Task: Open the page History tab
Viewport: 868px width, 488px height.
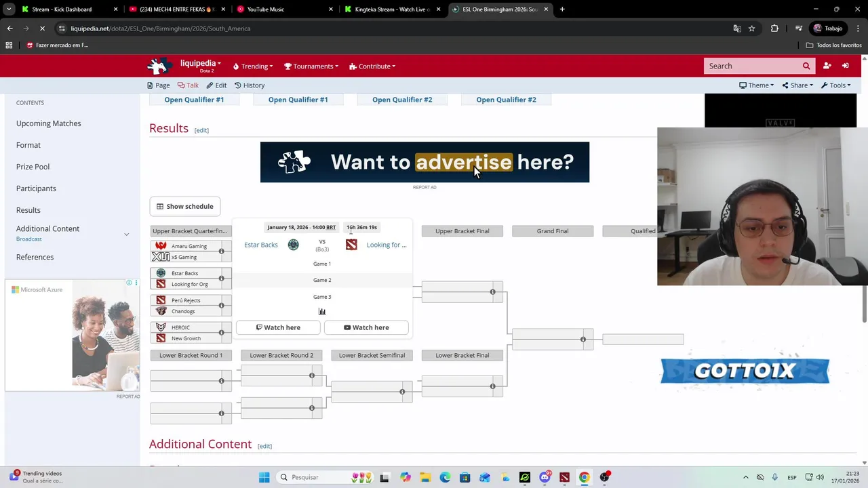Action: (x=250, y=85)
